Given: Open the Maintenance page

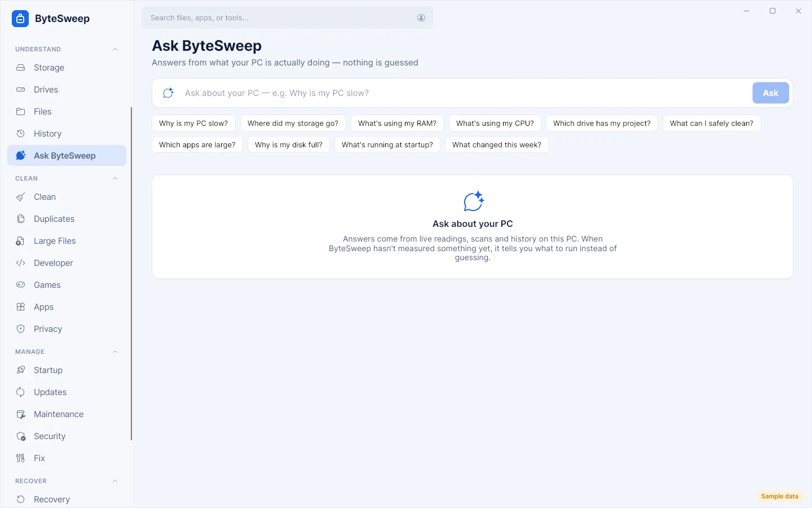Looking at the screenshot, I should point(67,414).
